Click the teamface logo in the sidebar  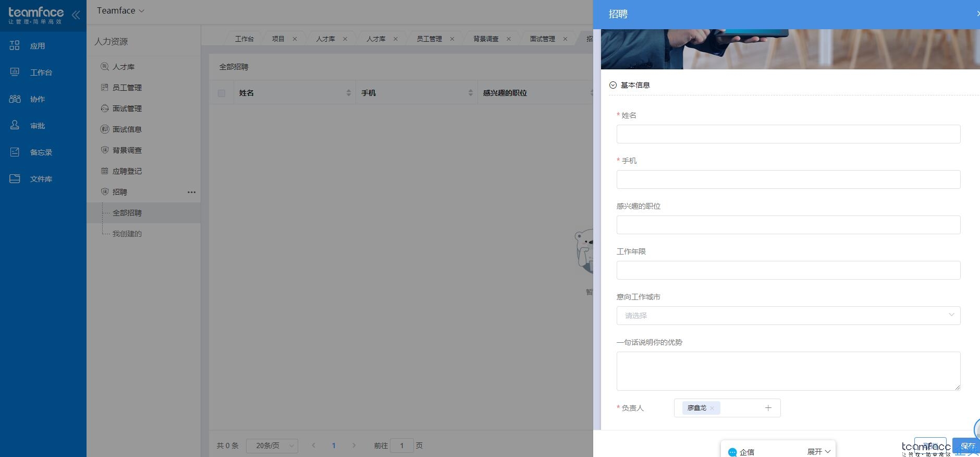point(36,15)
